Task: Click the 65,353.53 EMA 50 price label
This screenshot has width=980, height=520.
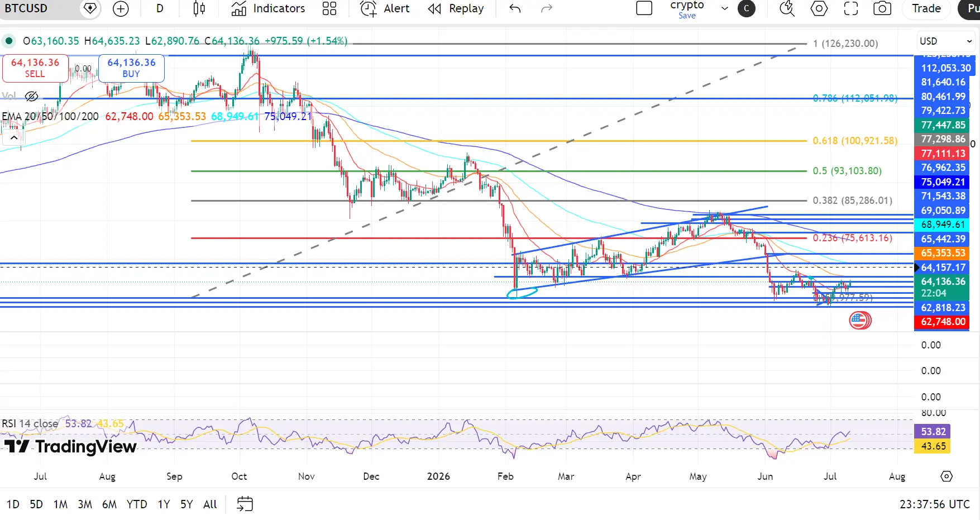Action: [943, 253]
